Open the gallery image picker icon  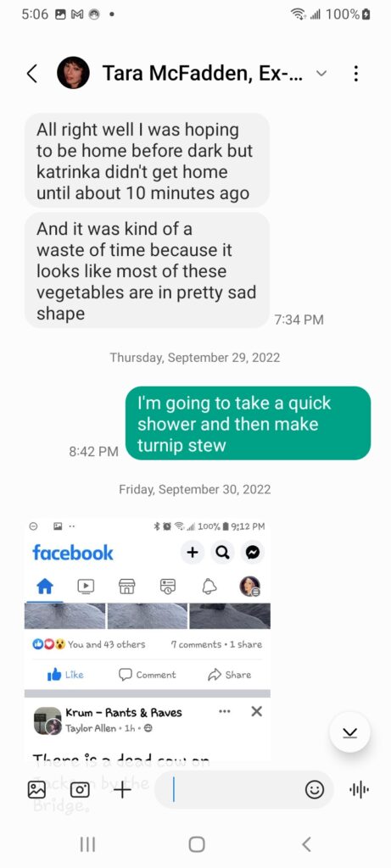coord(36,789)
